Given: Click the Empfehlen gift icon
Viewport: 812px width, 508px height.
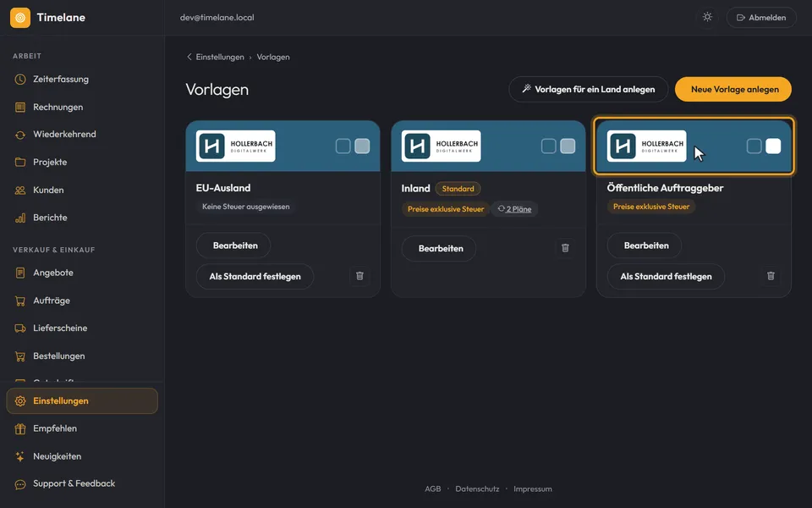Looking at the screenshot, I should point(20,428).
